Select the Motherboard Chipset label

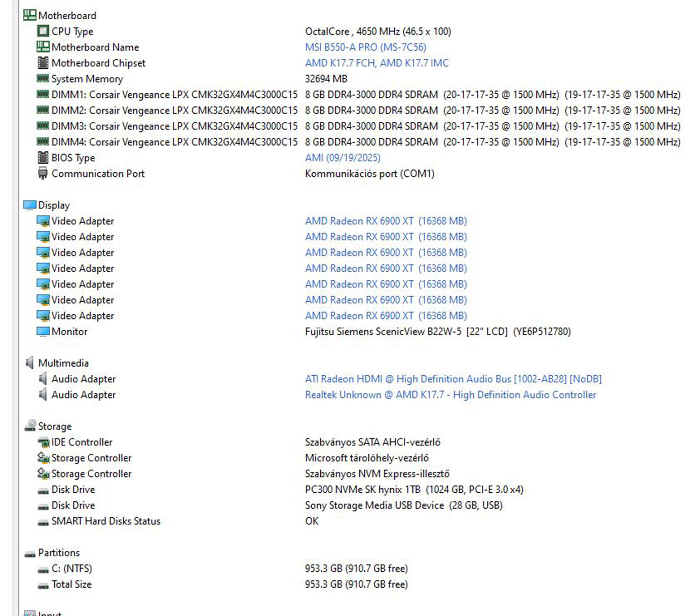pyautogui.click(x=98, y=63)
